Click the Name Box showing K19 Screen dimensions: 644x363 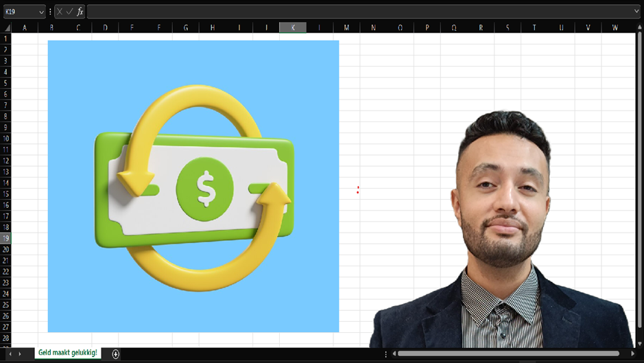click(x=19, y=12)
